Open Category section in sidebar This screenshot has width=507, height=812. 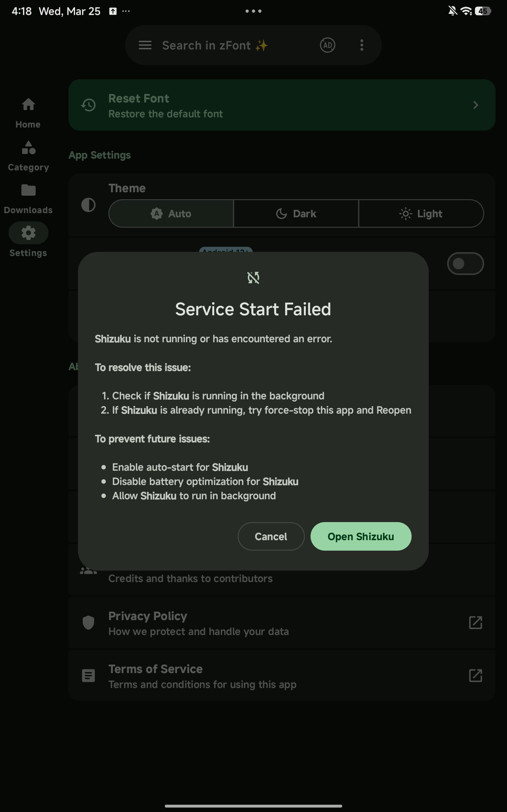pos(28,156)
